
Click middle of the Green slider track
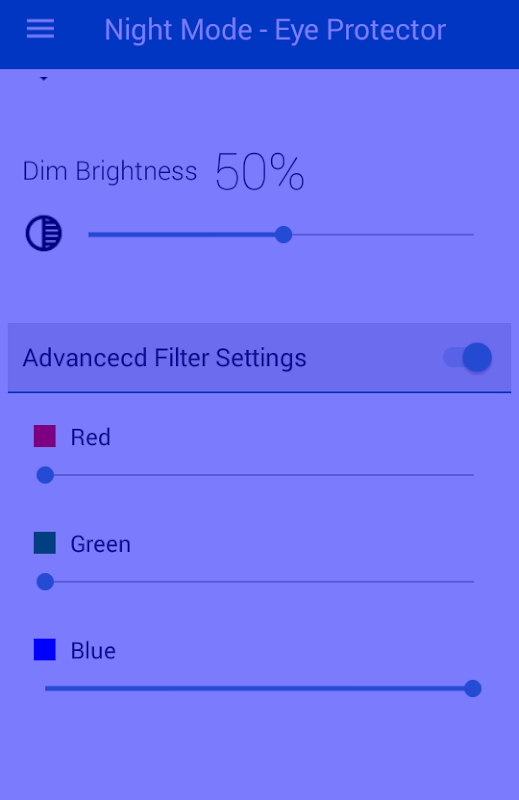tap(259, 582)
